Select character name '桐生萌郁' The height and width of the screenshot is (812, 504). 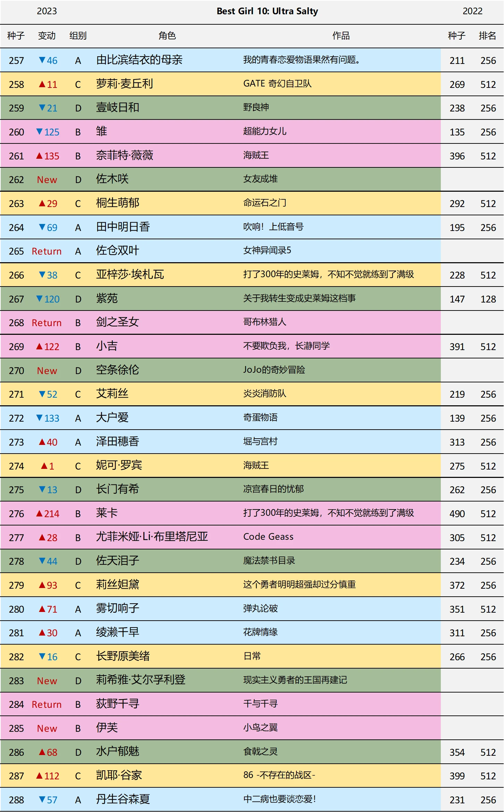[117, 203]
